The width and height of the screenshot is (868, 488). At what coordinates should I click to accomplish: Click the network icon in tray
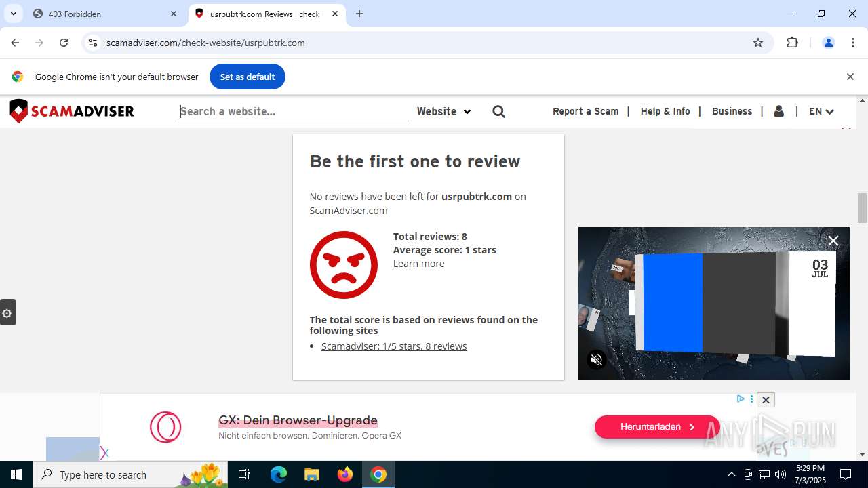tap(764, 474)
